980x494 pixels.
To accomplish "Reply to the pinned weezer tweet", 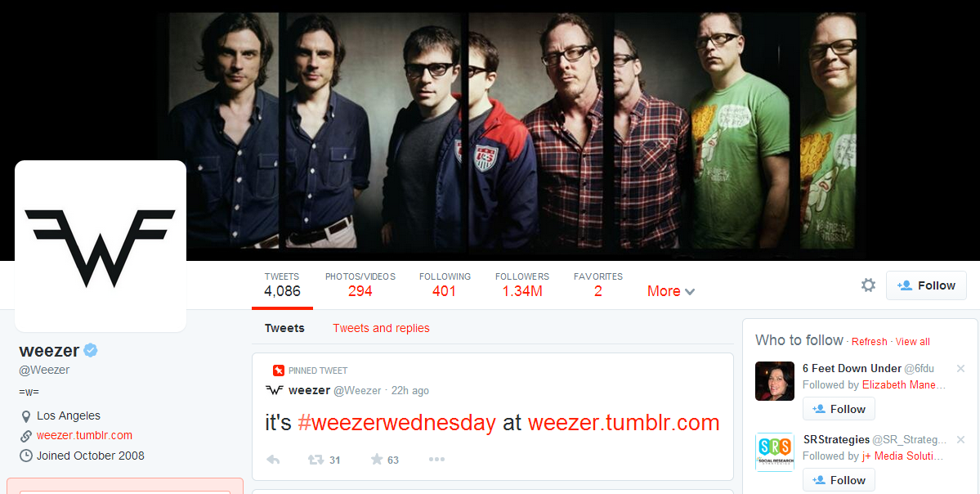I will tap(273, 460).
